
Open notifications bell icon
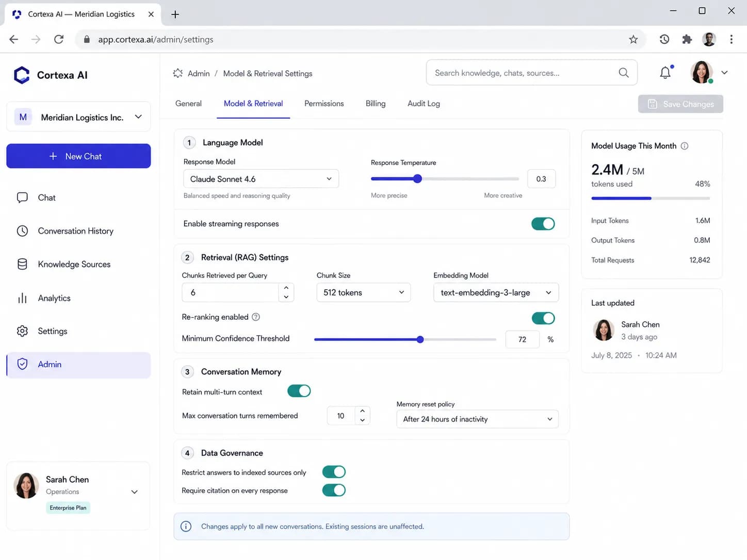[x=665, y=73]
